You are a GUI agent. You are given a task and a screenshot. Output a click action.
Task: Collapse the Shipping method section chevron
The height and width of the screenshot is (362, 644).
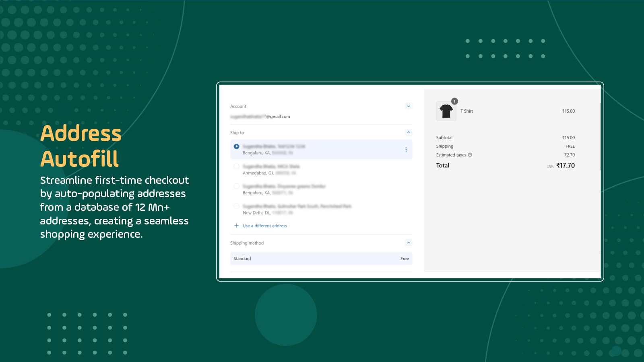[409, 243]
